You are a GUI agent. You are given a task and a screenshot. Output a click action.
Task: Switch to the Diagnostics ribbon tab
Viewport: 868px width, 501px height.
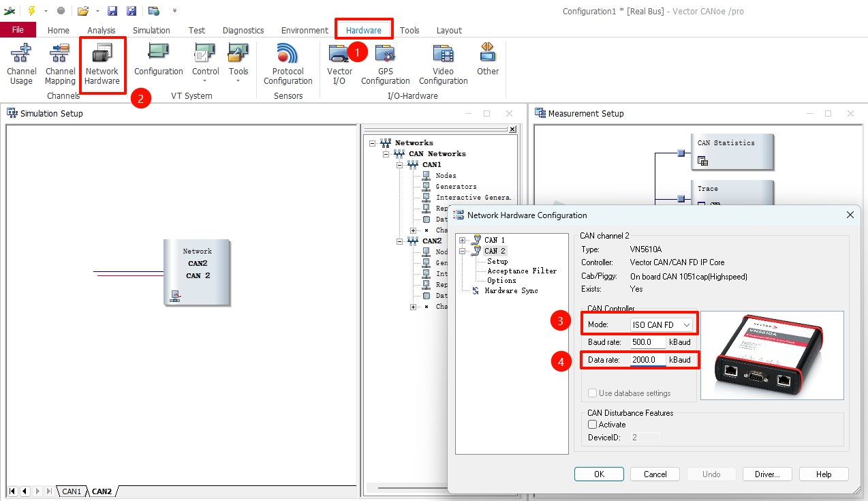point(243,30)
